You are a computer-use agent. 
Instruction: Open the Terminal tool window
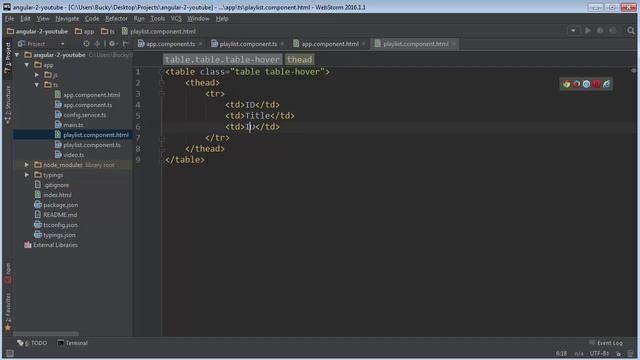pyautogui.click(x=73, y=343)
